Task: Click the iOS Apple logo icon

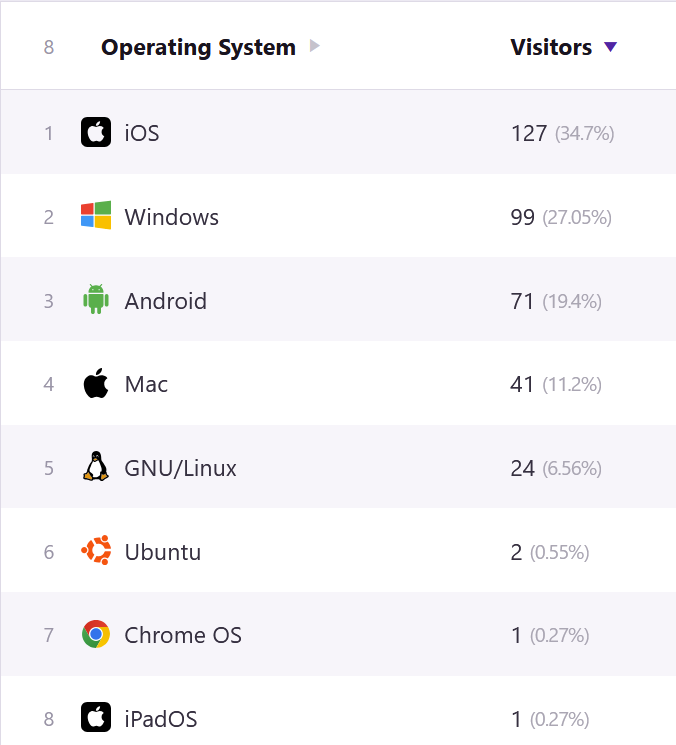Action: pos(96,132)
